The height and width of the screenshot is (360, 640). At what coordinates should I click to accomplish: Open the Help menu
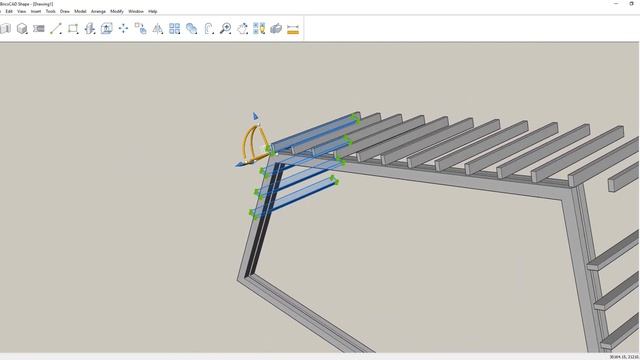153,11
